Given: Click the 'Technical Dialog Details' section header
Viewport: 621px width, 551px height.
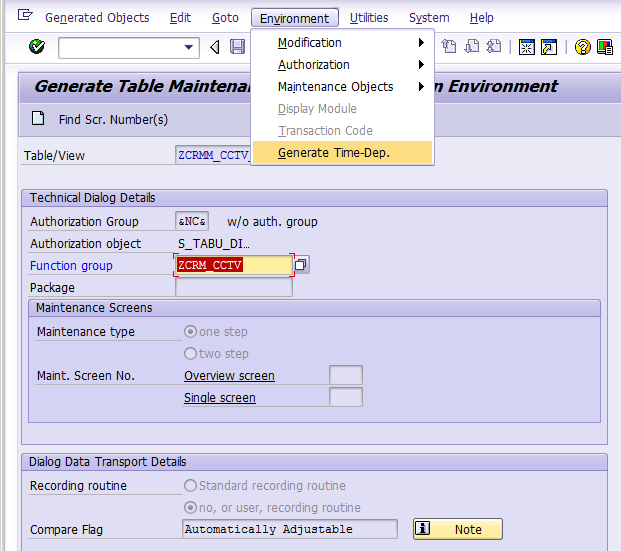Looking at the screenshot, I should coord(93,198).
